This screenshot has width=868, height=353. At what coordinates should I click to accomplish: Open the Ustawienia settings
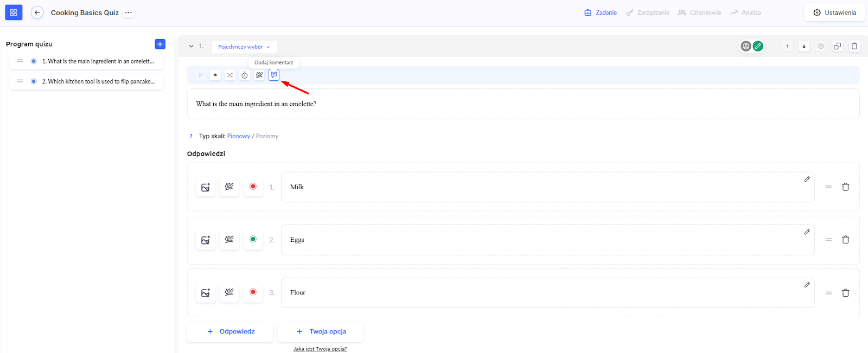[x=834, y=12]
